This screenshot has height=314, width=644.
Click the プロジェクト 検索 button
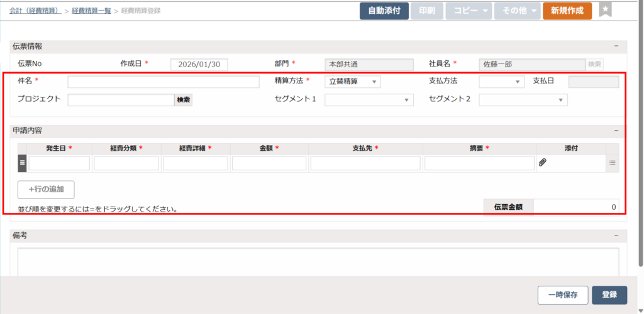[183, 100]
